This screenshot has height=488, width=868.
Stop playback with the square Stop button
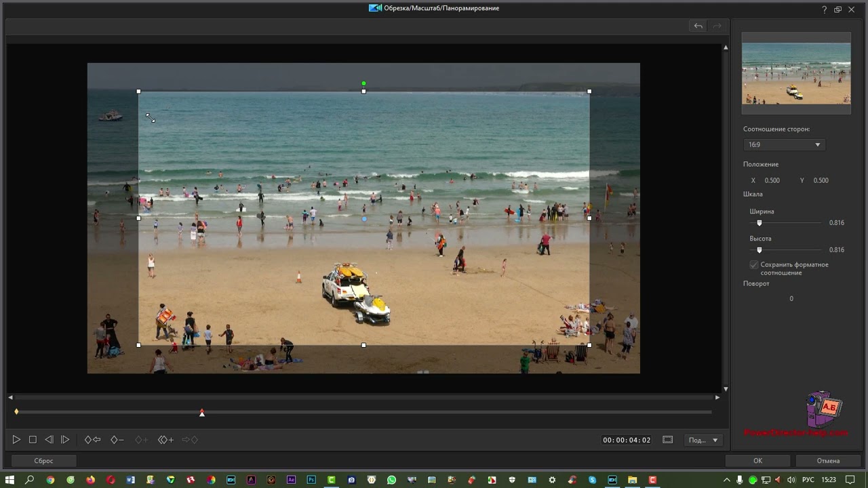coord(33,440)
